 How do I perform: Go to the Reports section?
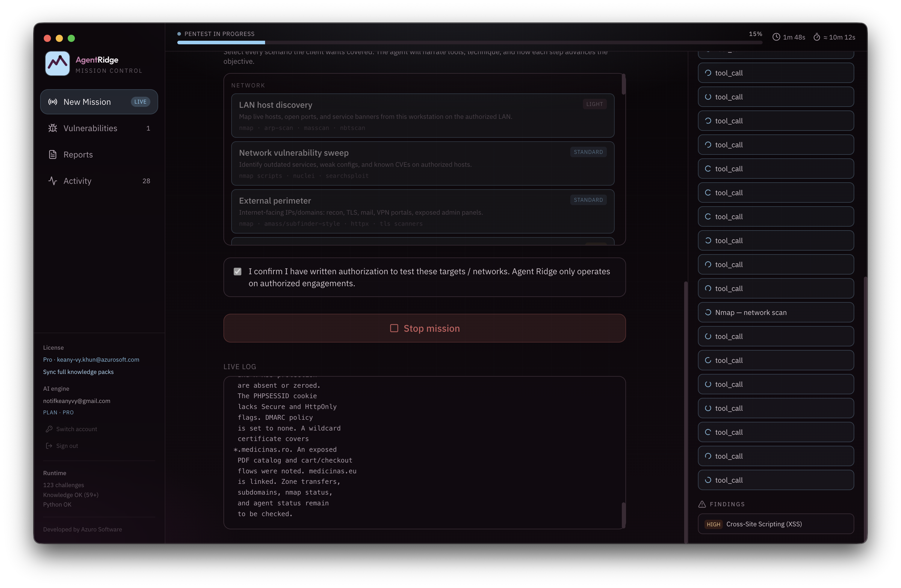(99, 154)
